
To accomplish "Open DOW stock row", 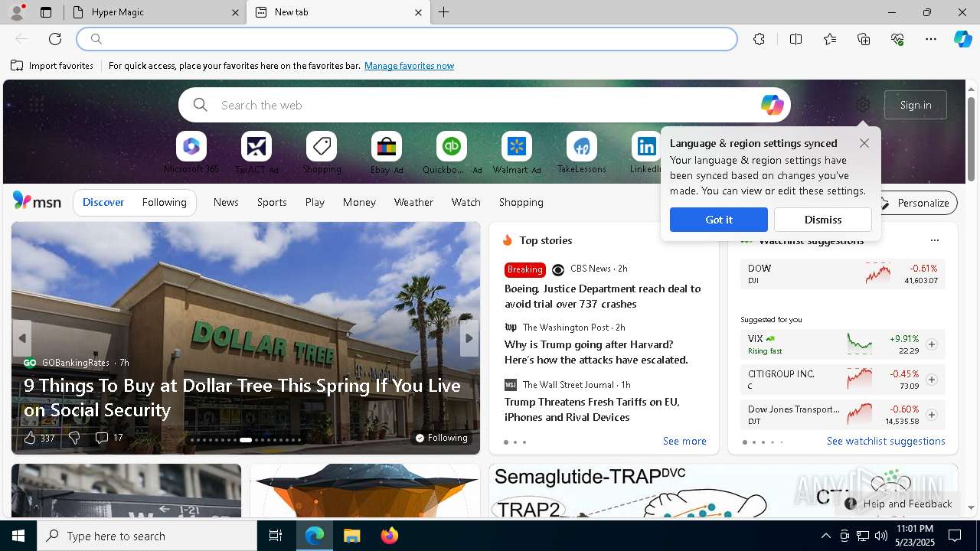I will point(842,274).
